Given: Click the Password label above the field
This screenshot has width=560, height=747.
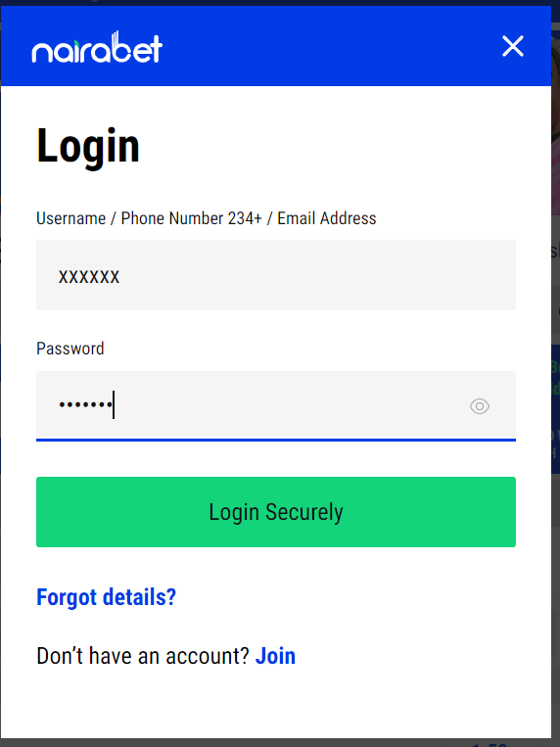Looking at the screenshot, I should pyautogui.click(x=70, y=349).
